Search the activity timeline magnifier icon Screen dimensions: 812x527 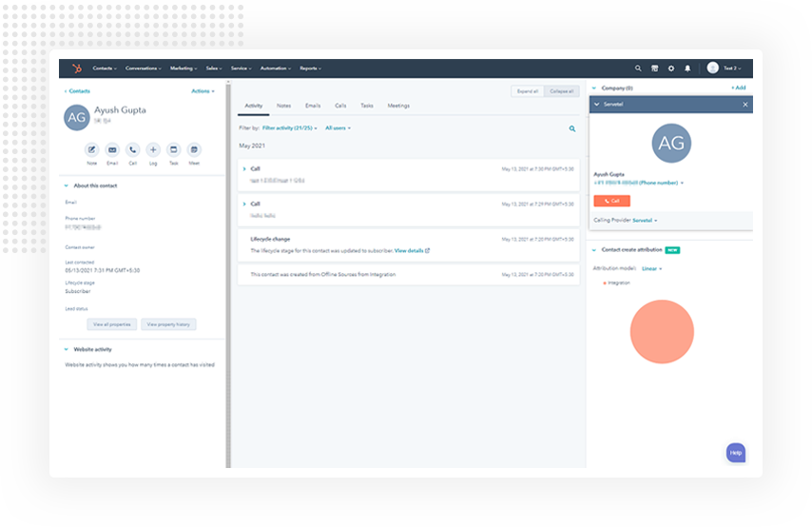[572, 128]
